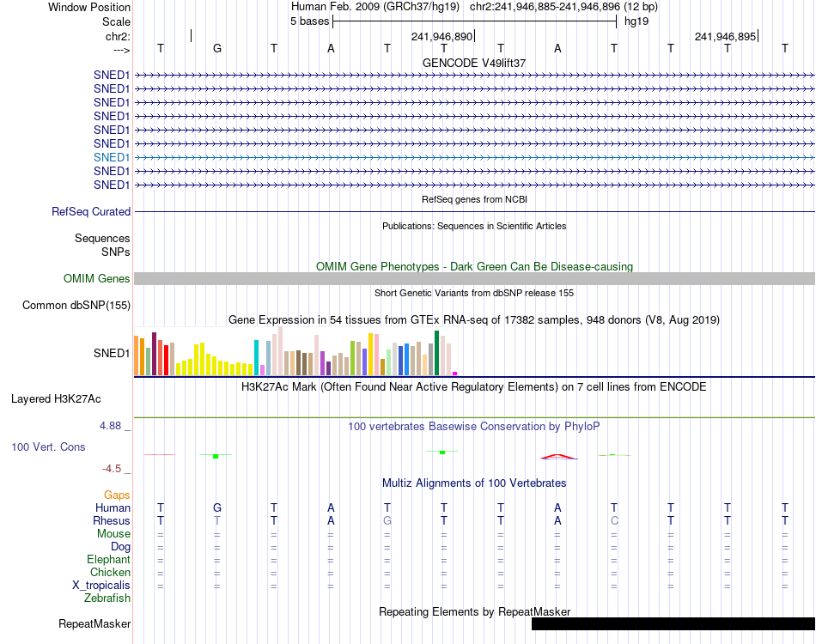Click 'Short Genetic Variants from dbSNP release 155'
Image resolution: width=816 pixels, height=644 pixels.
coord(474,293)
